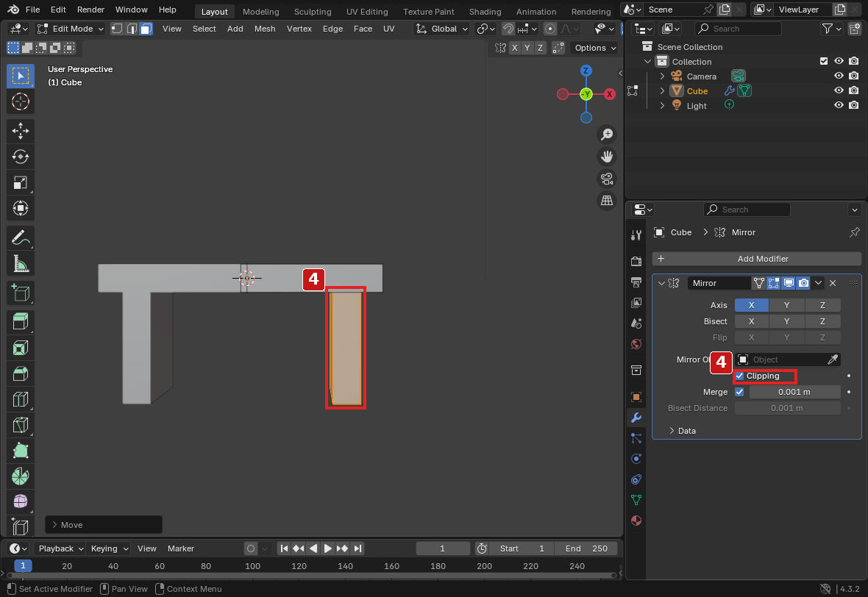Toggle camera view icon in viewport
The height and width of the screenshot is (597, 868).
[x=607, y=179]
